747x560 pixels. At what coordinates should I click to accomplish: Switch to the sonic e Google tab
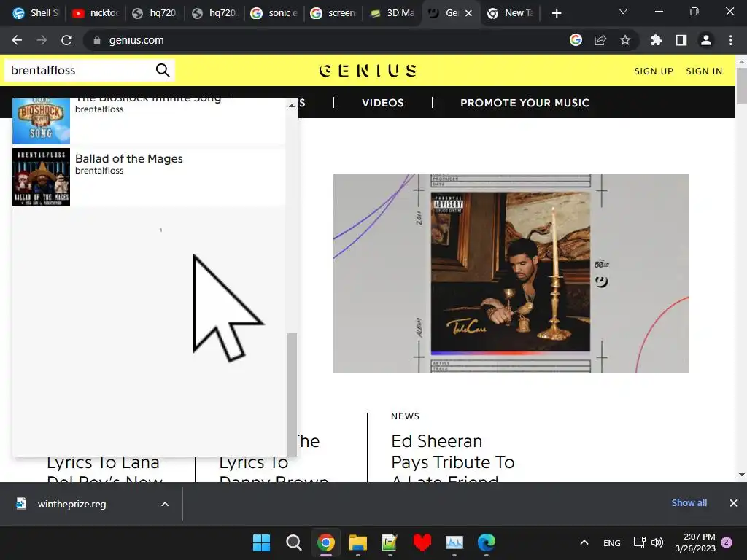[x=274, y=13]
